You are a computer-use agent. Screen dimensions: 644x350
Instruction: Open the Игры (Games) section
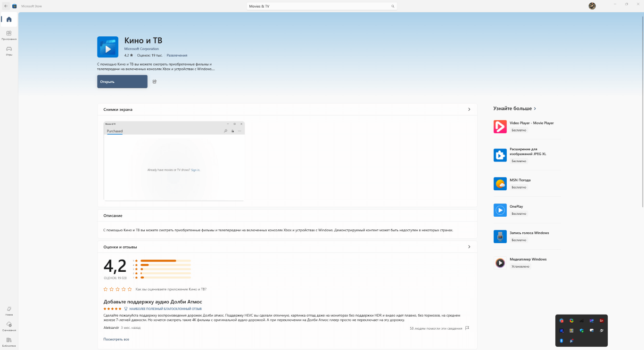(x=9, y=50)
